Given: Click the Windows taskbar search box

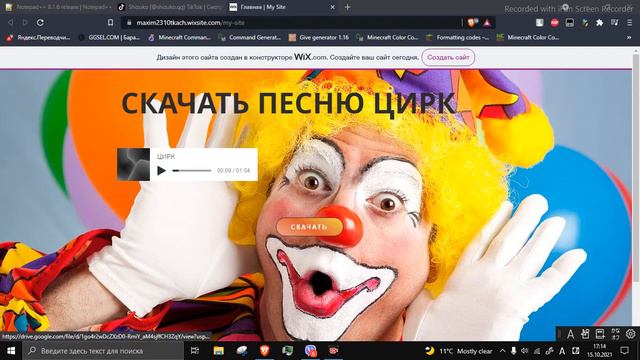Looking at the screenshot, I should pyautogui.click(x=103, y=351).
